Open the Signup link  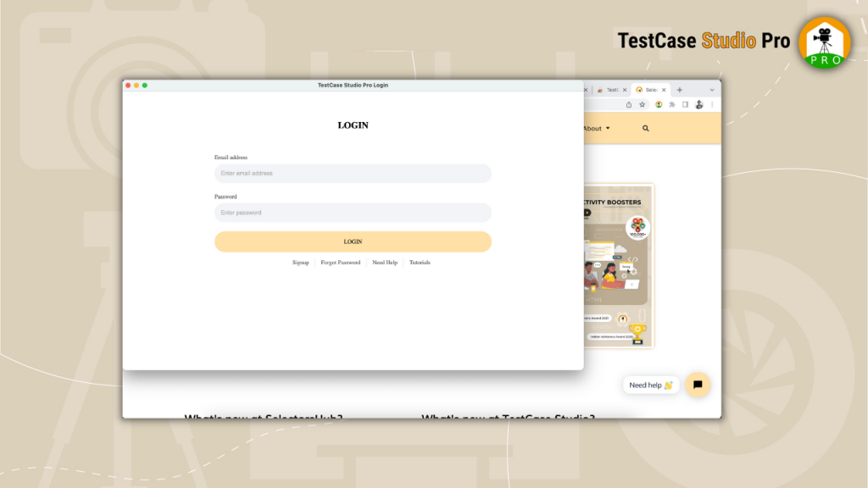point(301,263)
